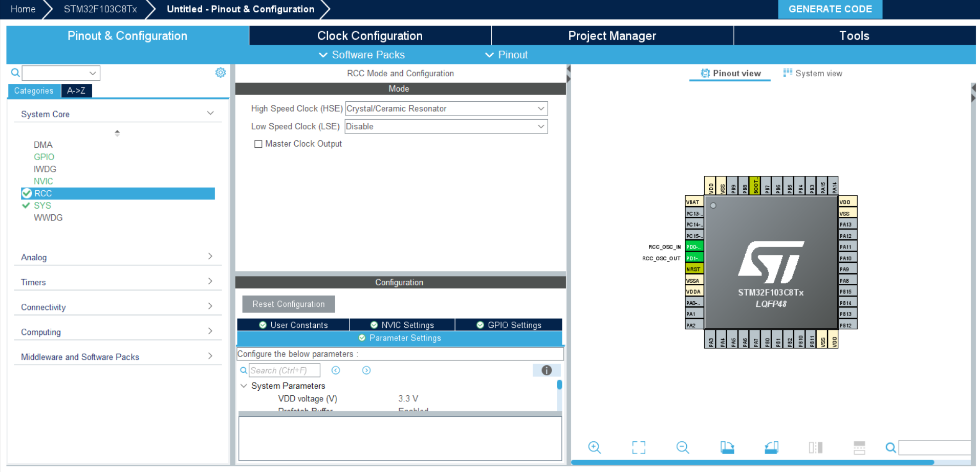The image size is (980, 472).
Task: Open the Pinout menu
Action: coord(507,55)
